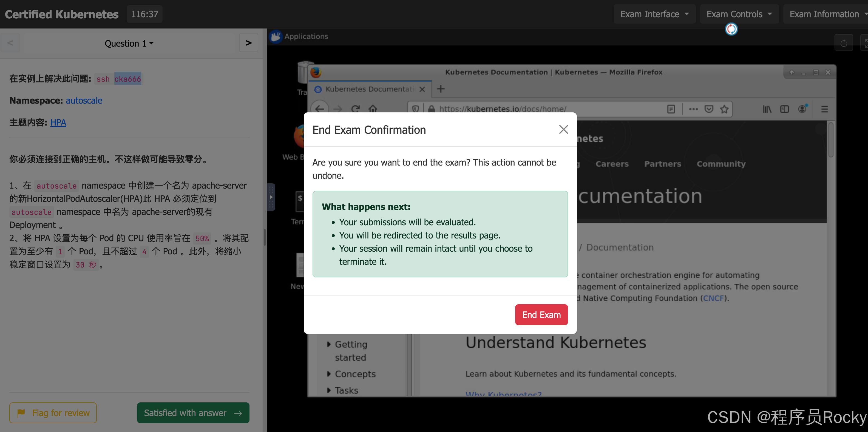
Task: Click Satisfied with answer button
Action: coord(193,413)
